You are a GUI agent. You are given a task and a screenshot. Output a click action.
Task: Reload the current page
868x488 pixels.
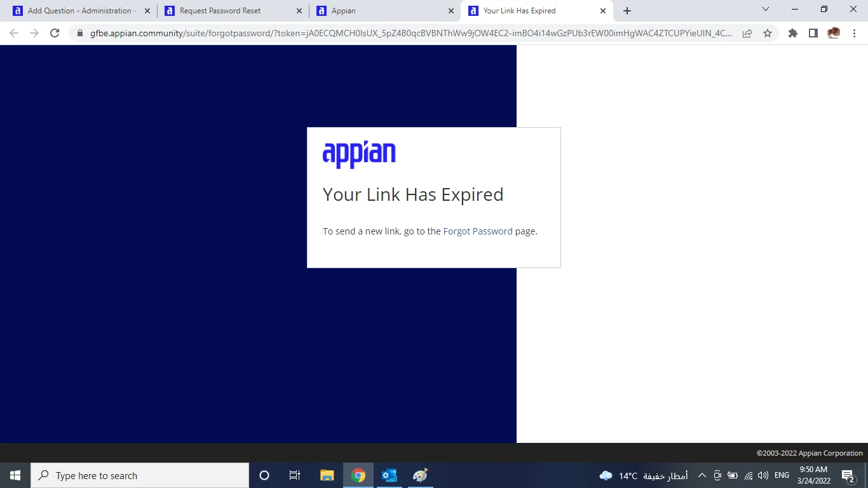55,33
